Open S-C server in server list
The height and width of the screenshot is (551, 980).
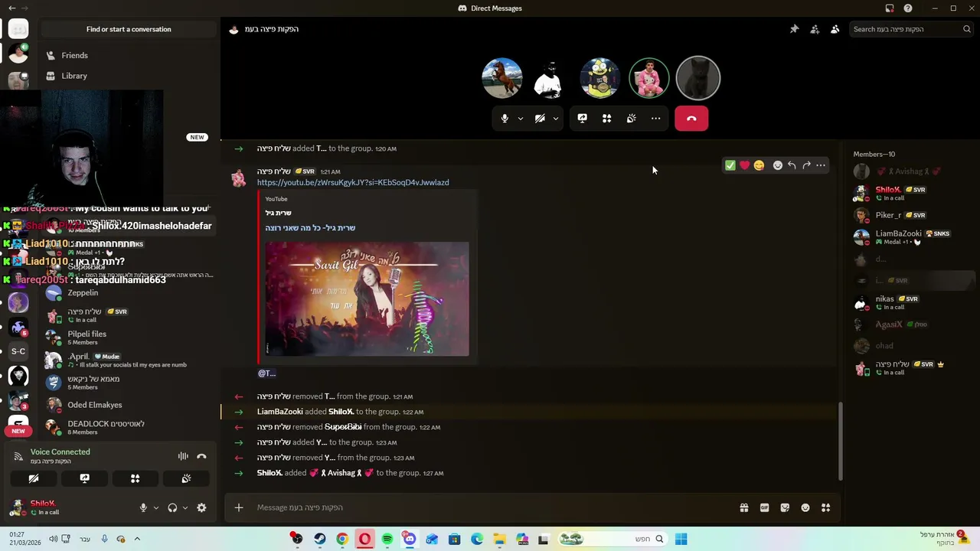tap(18, 351)
